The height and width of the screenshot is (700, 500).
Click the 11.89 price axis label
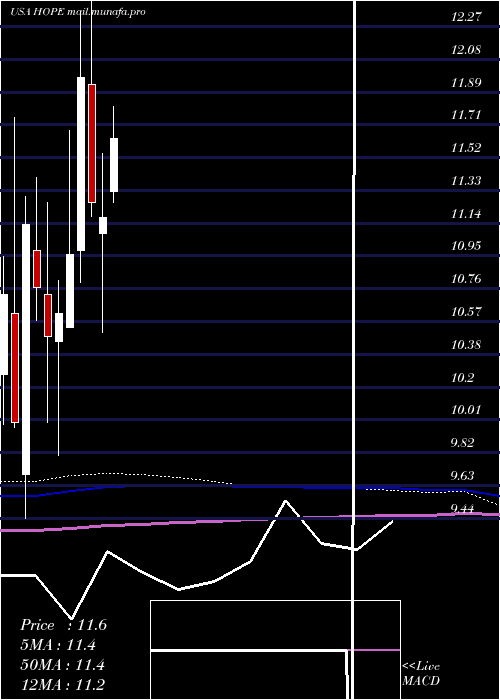pyautogui.click(x=466, y=83)
